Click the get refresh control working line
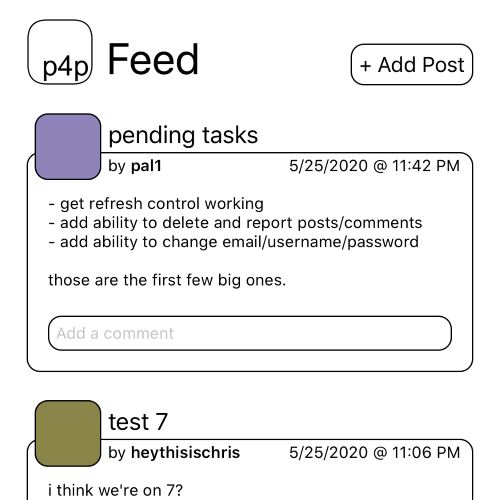 point(156,204)
